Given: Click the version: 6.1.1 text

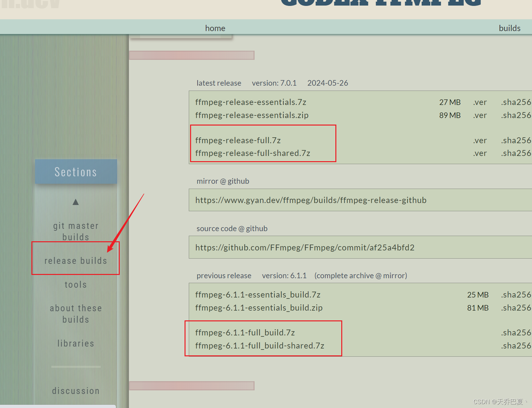Looking at the screenshot, I should click(x=284, y=276).
